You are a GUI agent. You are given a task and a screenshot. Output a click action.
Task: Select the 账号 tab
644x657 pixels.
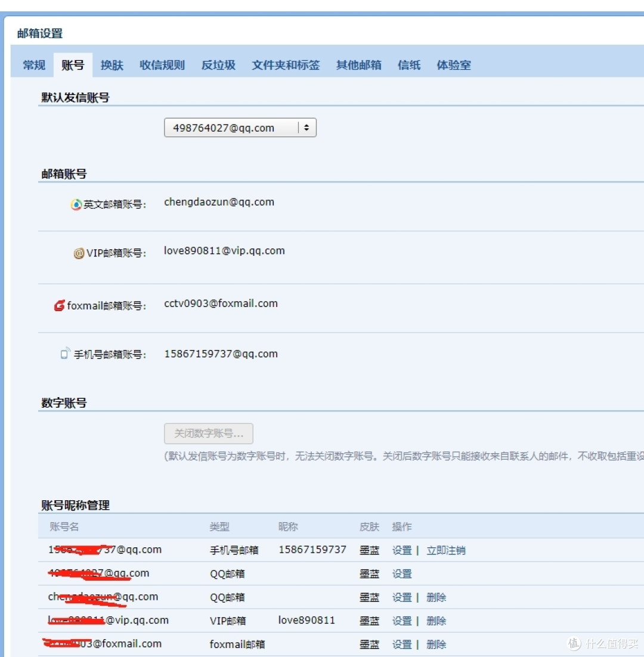coord(73,65)
